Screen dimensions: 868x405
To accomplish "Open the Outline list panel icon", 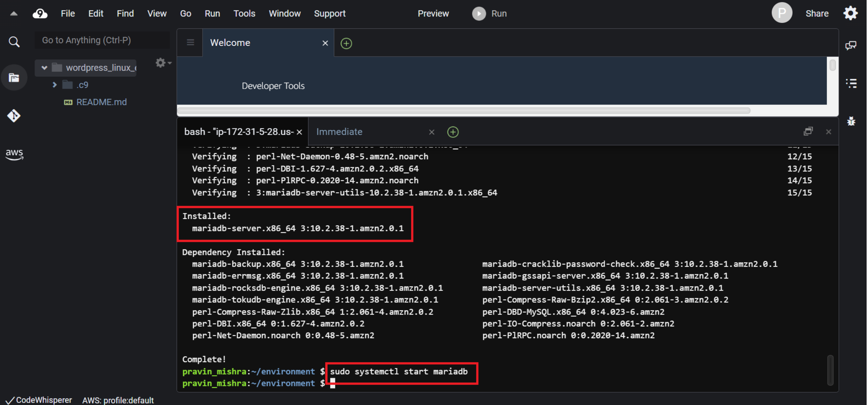I will [851, 83].
